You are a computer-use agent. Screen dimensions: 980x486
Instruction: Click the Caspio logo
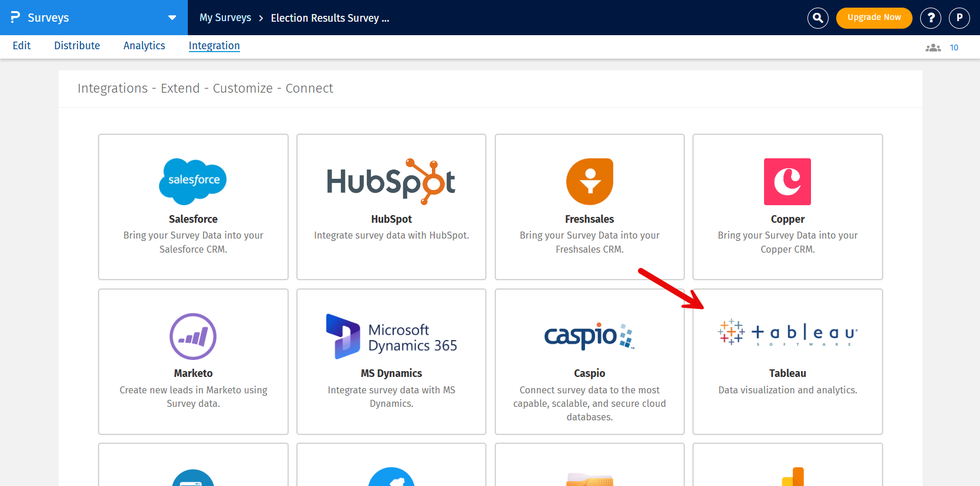tap(589, 336)
